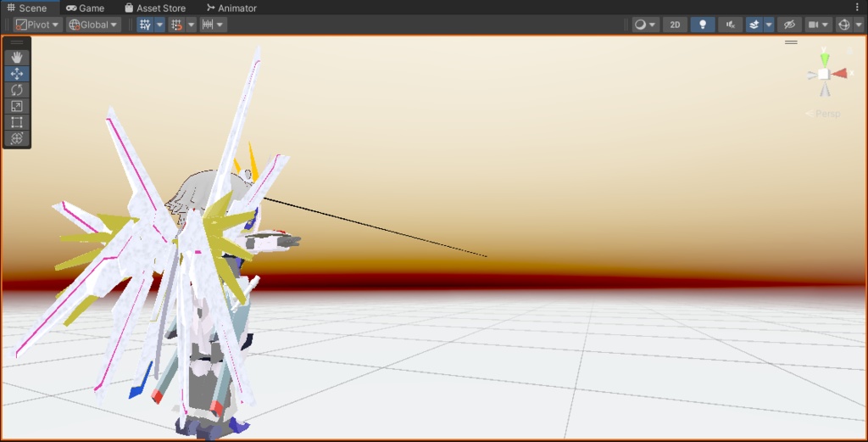Click the orientation gizmo center cube
The height and width of the screenshot is (442, 868).
[824, 74]
